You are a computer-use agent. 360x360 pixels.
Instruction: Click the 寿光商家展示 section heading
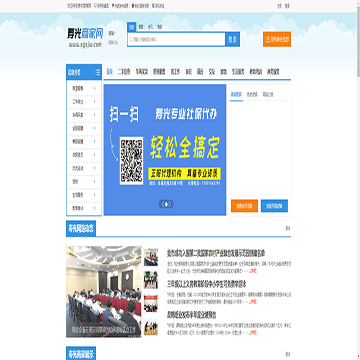coord(81,354)
